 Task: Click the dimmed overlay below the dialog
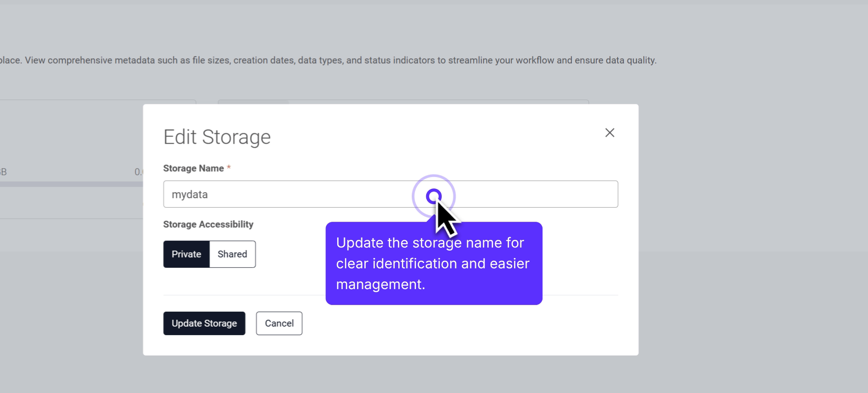(x=389, y=374)
